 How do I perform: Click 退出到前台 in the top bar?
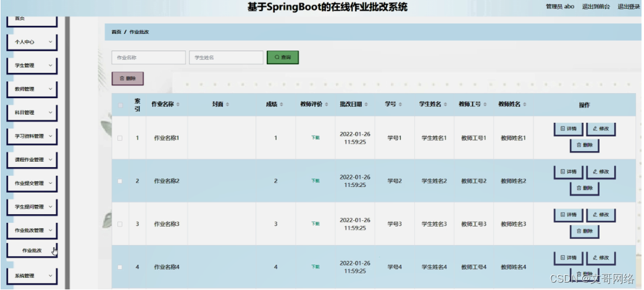click(x=596, y=7)
